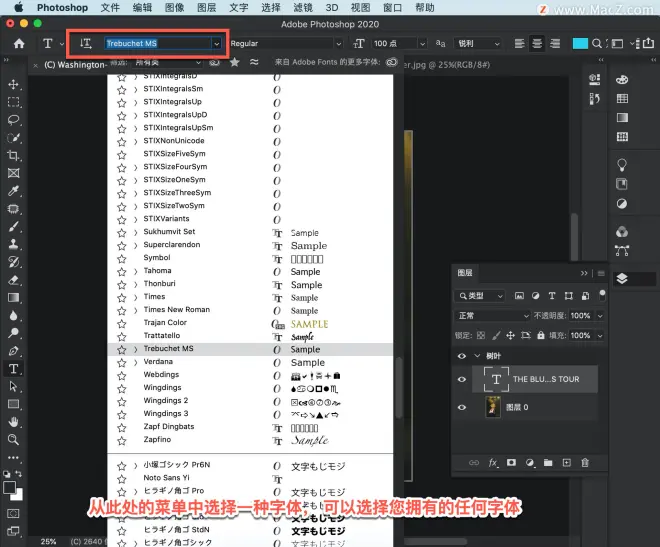This screenshot has height=547, width=660.
Task: Select the Eraser tool
Action: tap(13, 280)
